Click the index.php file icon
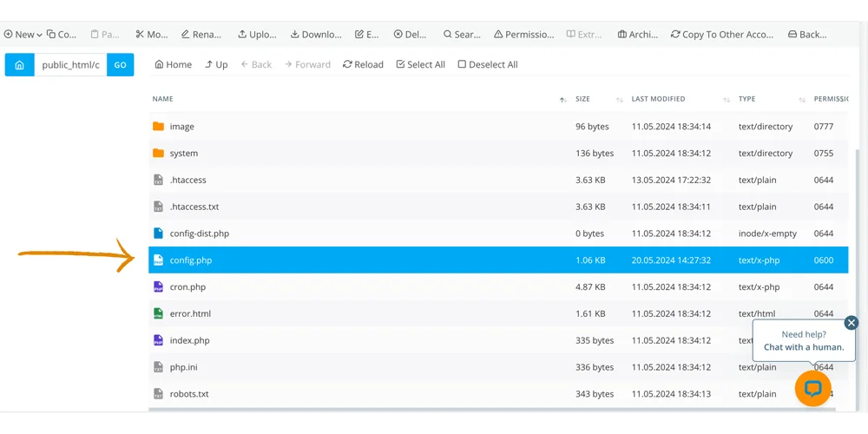 pyautogui.click(x=158, y=341)
